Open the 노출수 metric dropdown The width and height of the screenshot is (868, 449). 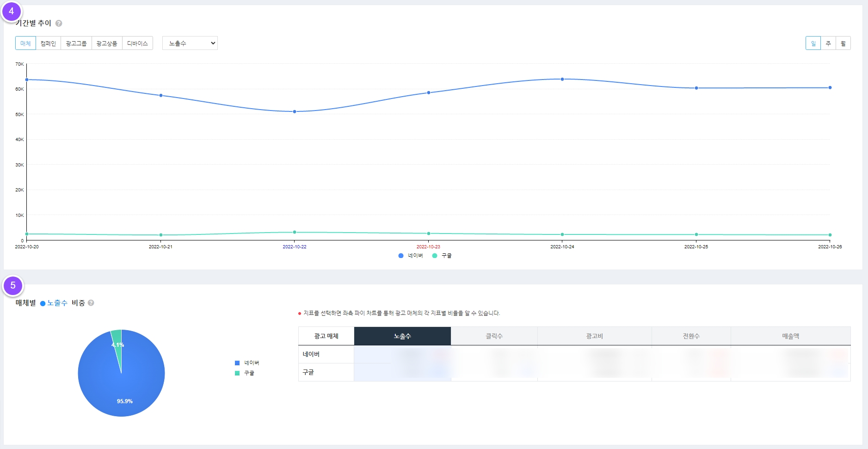point(190,43)
